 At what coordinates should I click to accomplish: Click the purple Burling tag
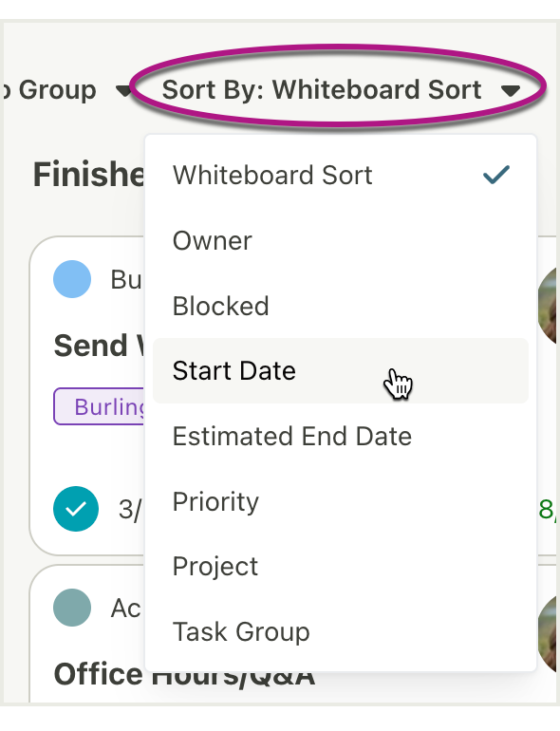100,406
